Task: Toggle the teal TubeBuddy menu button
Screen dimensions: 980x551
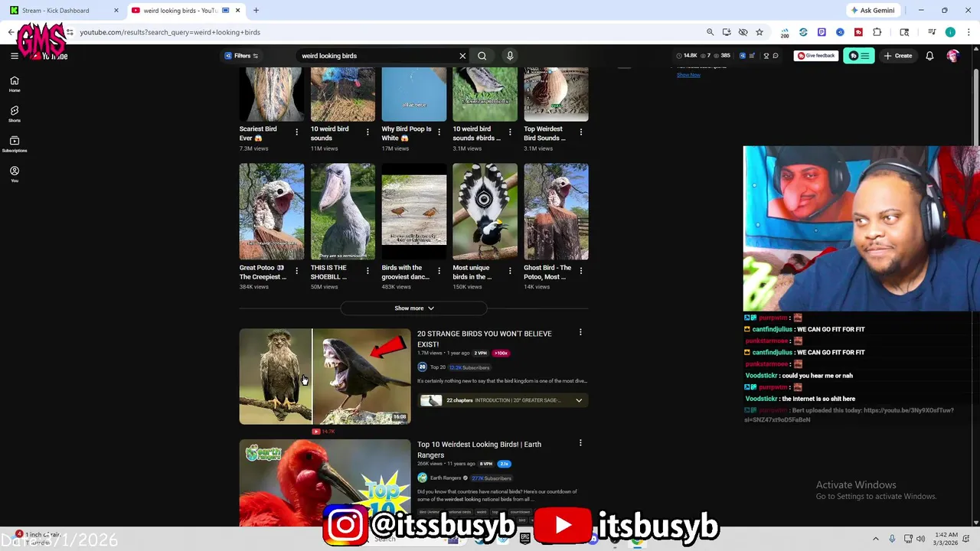Action: tap(859, 56)
